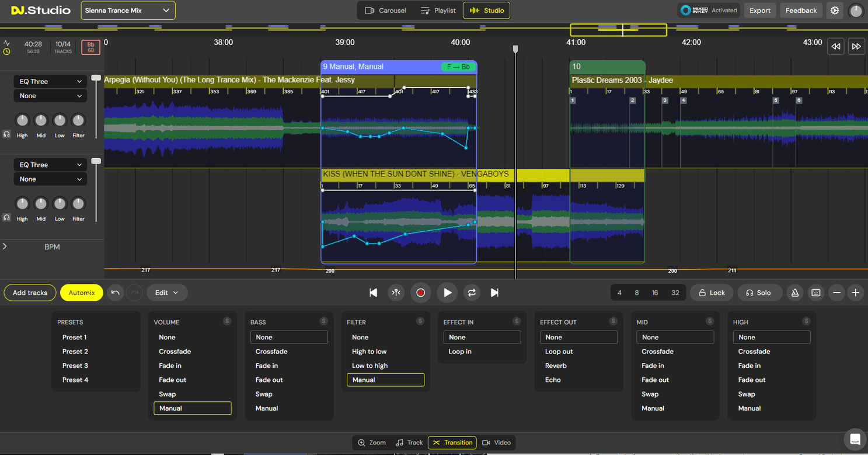Select Crossfade in the Volume list
This screenshot has height=455, width=868.
175,352
